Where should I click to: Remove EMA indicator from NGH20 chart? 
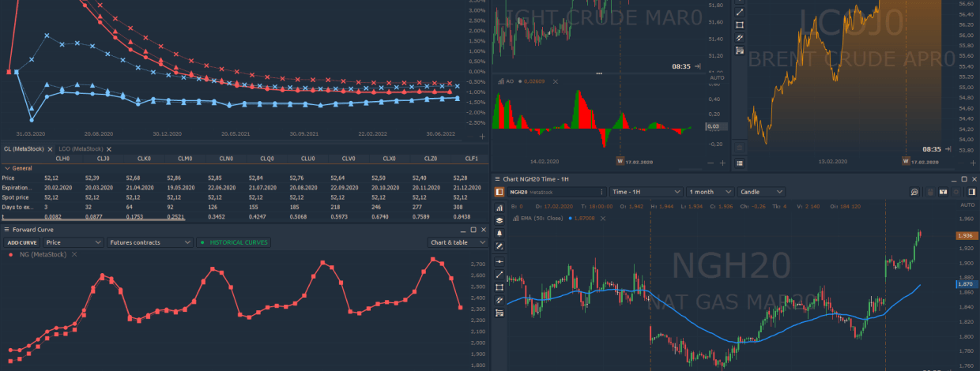click(603, 219)
